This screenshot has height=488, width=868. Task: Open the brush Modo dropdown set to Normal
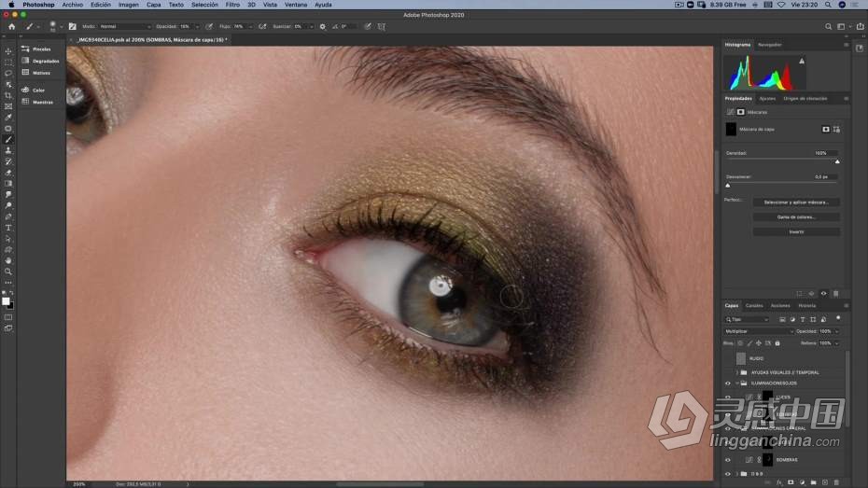(x=123, y=26)
